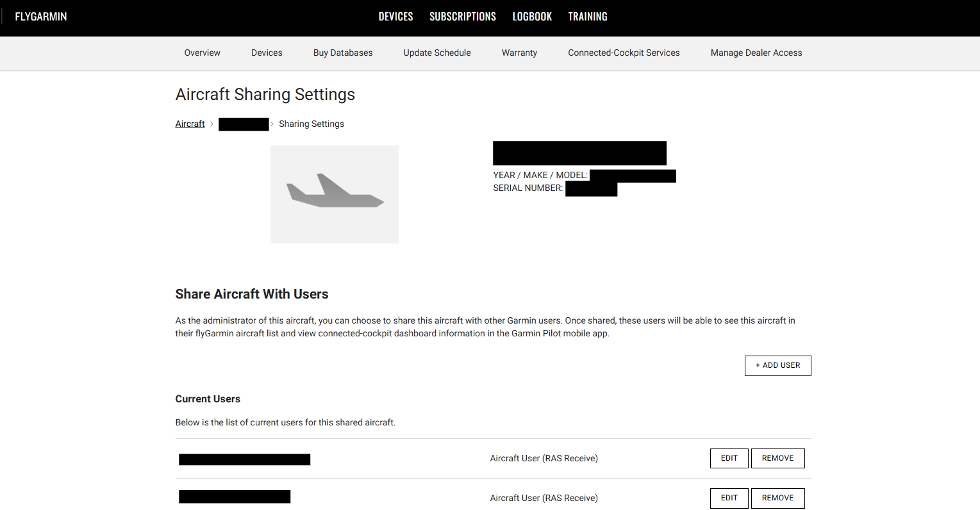The width and height of the screenshot is (980, 510).
Task: Open the SUBSCRIPTIONS top menu
Action: pos(463,17)
